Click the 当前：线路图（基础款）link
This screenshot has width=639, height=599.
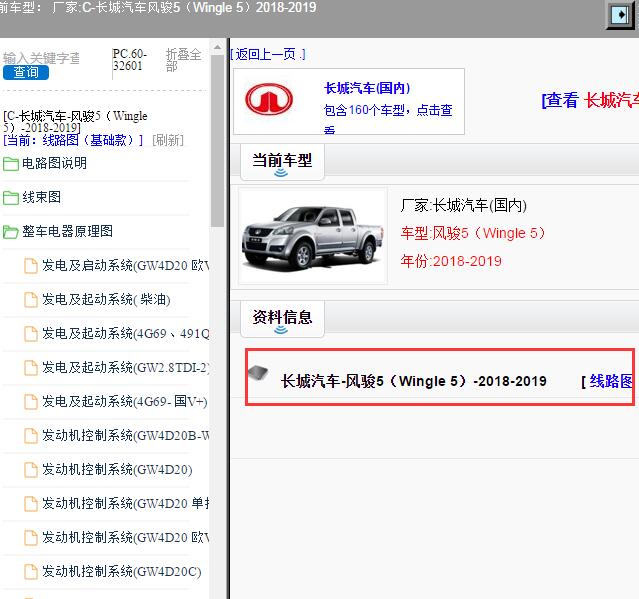click(x=73, y=140)
